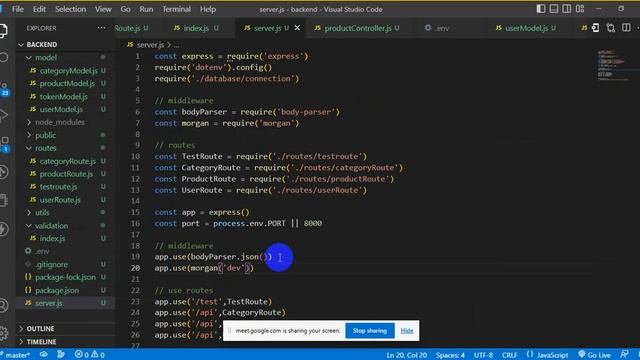Click the master branch indicator
This screenshot has height=360, width=640.
click(x=16, y=355)
